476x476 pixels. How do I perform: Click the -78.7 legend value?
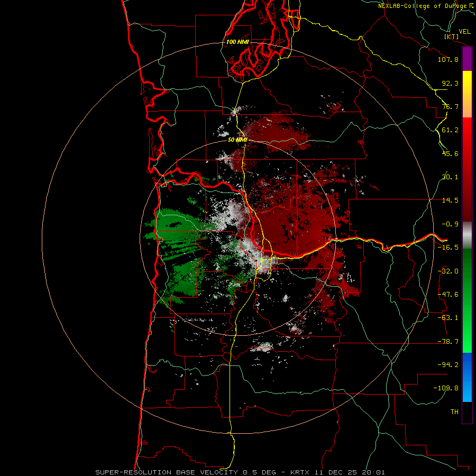point(448,342)
